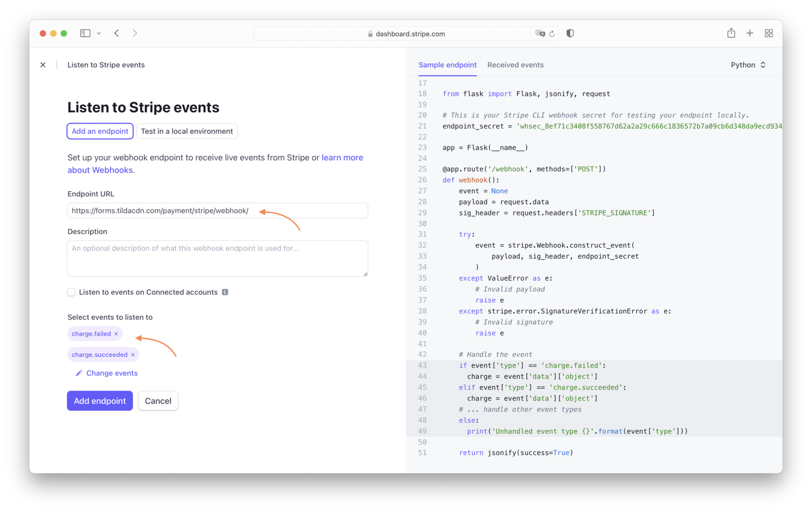Click the Add endpoint button
The image size is (812, 512).
100,401
